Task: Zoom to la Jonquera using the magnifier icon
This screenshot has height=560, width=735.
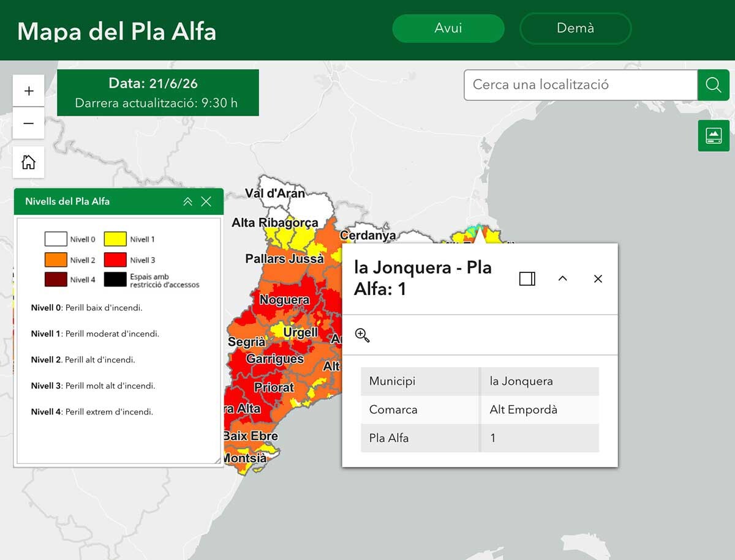Action: [362, 335]
